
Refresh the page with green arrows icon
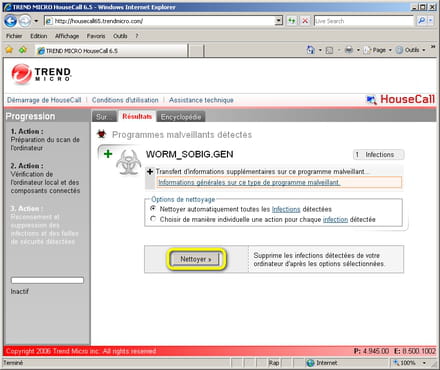click(x=292, y=21)
